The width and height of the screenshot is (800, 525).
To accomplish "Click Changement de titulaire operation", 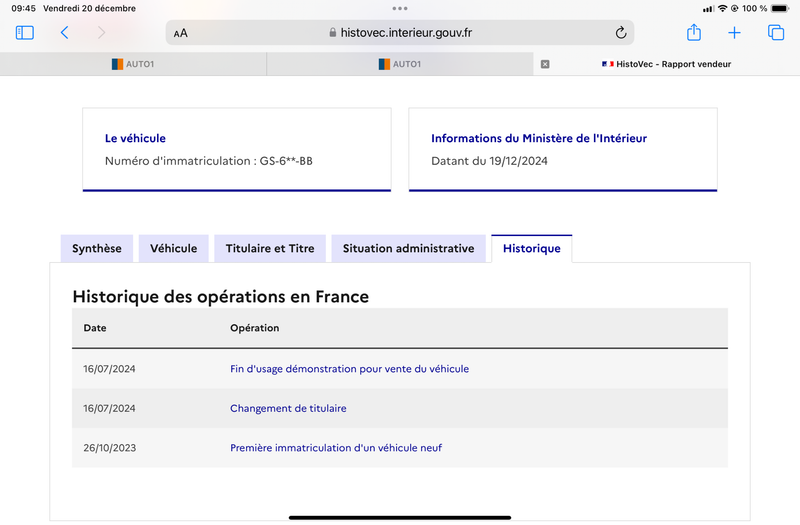I will click(x=288, y=408).
